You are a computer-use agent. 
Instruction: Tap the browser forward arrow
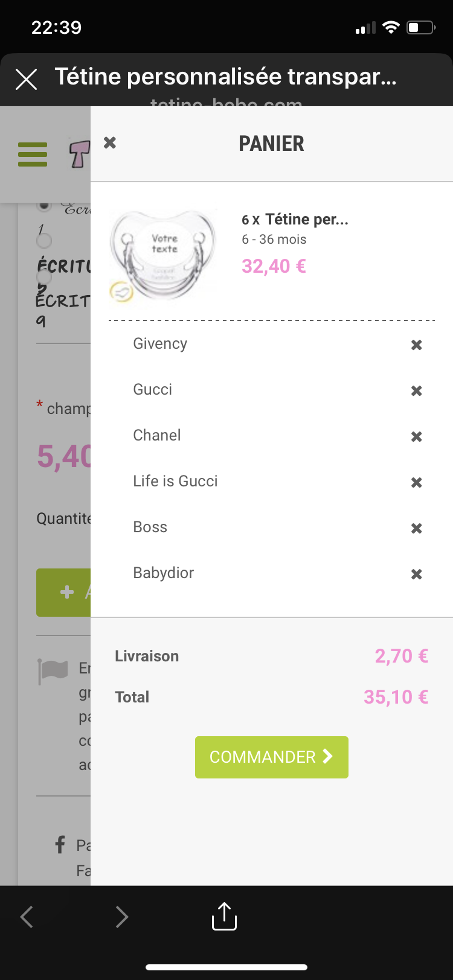122,917
